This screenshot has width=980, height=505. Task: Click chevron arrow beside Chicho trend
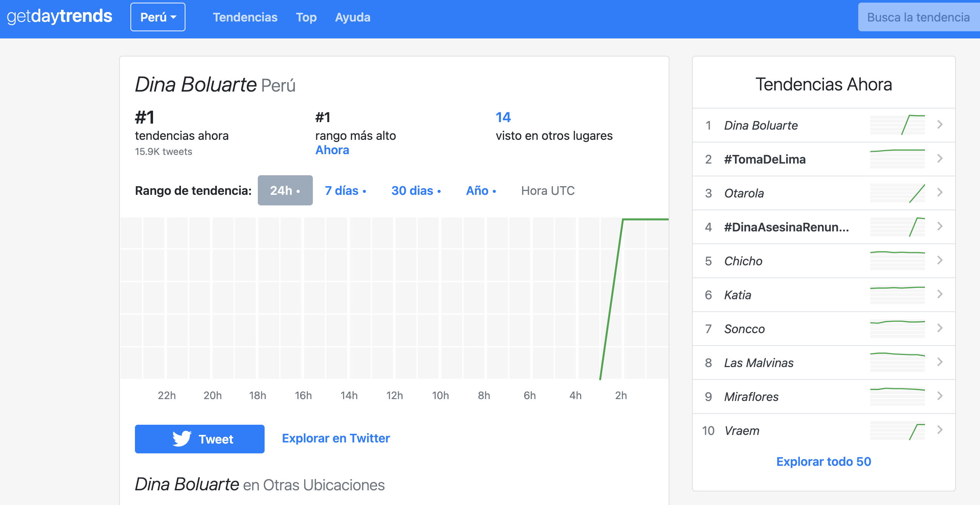[x=940, y=260]
